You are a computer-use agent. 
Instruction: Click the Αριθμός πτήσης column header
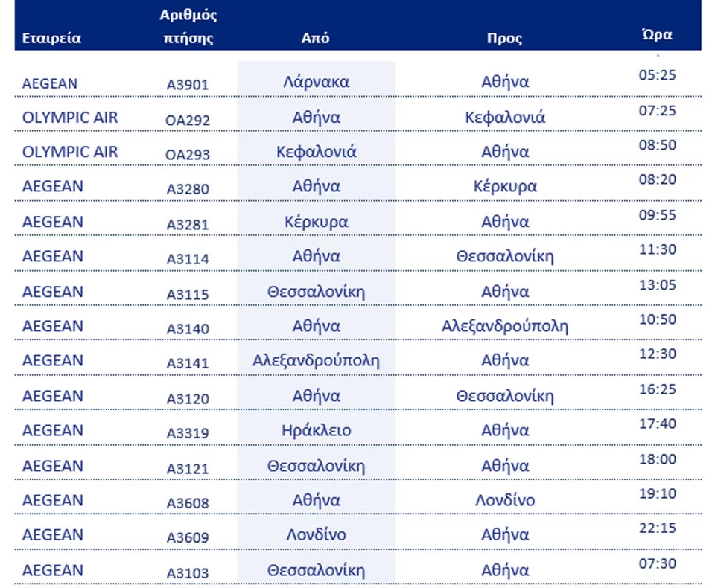point(188,27)
